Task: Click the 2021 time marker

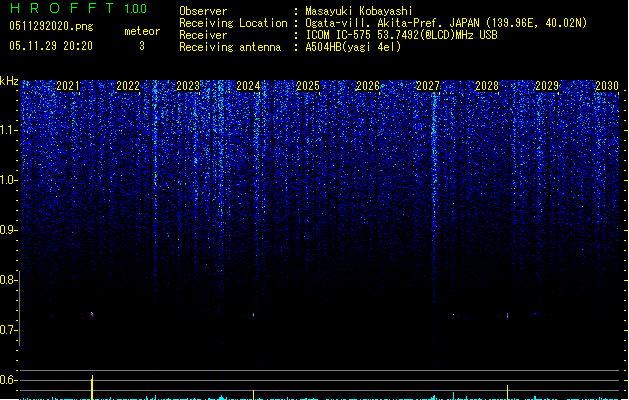Action: tap(68, 85)
